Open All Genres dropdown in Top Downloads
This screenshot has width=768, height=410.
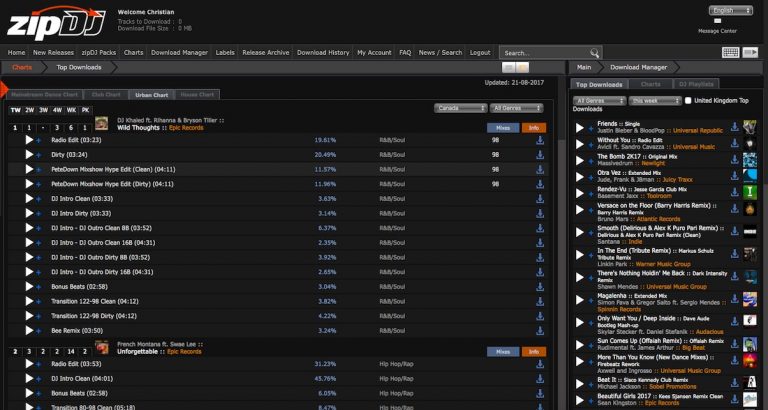pos(600,100)
